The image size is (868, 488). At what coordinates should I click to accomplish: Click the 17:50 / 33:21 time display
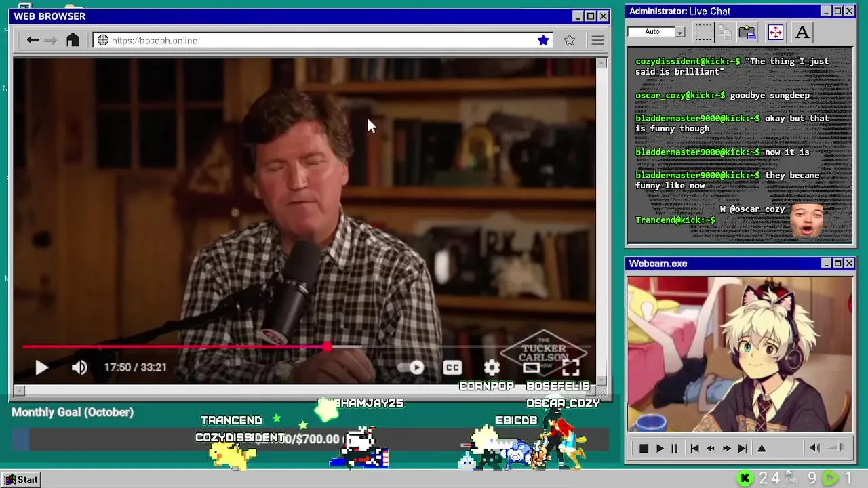[135, 367]
